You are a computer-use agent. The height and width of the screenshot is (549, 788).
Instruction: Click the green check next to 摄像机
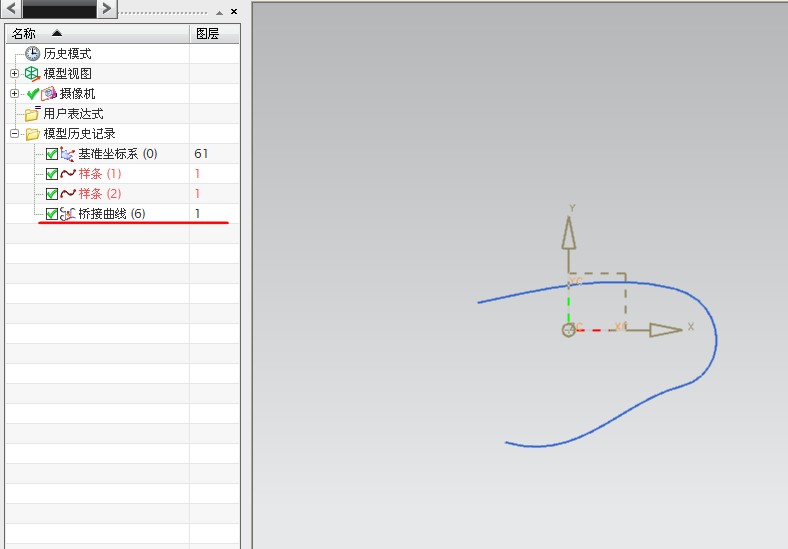[33, 94]
